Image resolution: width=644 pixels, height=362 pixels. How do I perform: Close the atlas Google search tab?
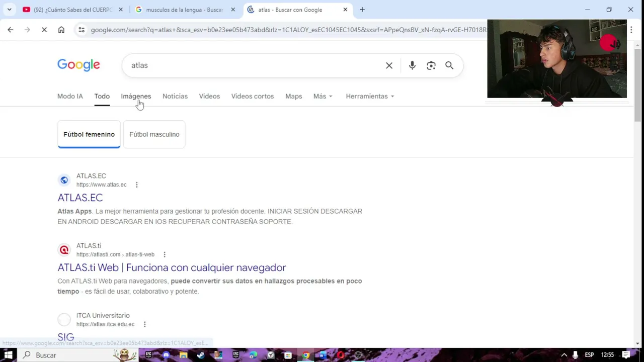pyautogui.click(x=345, y=10)
